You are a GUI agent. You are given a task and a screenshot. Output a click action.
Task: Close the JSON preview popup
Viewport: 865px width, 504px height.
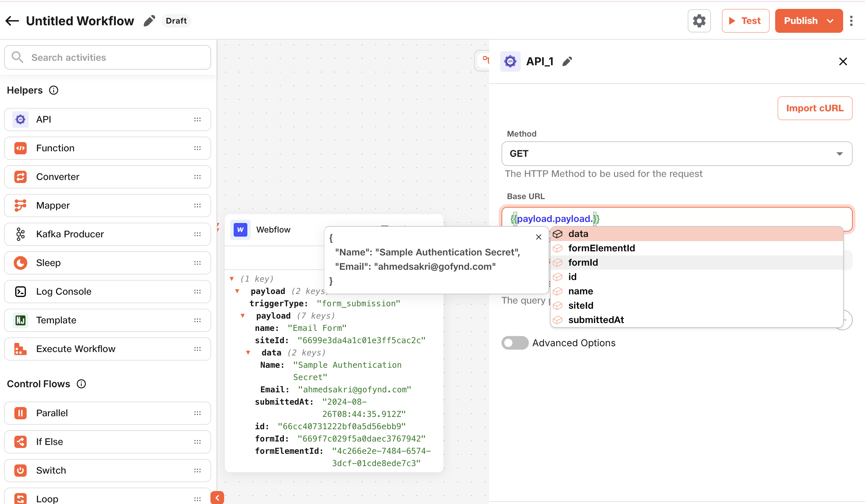click(x=538, y=237)
